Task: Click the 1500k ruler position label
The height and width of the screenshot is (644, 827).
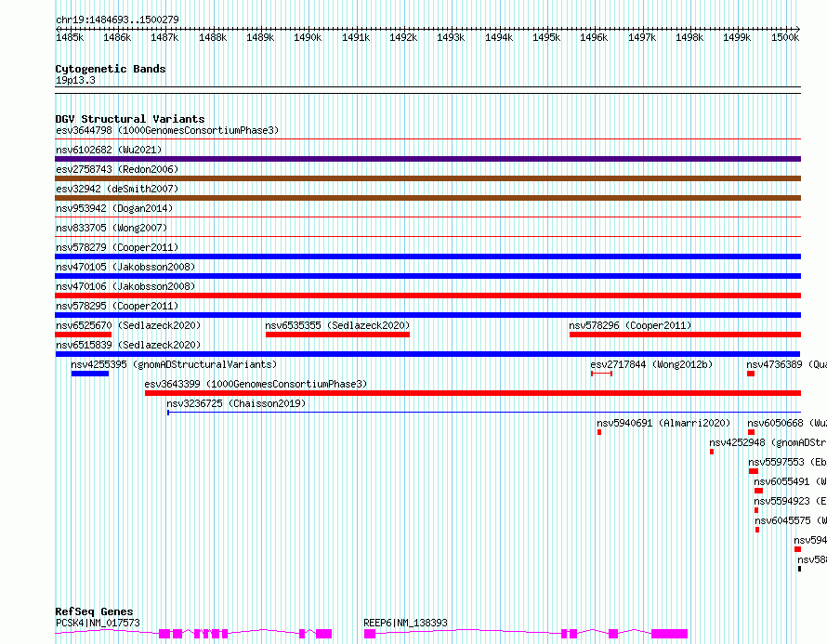Action: point(785,37)
